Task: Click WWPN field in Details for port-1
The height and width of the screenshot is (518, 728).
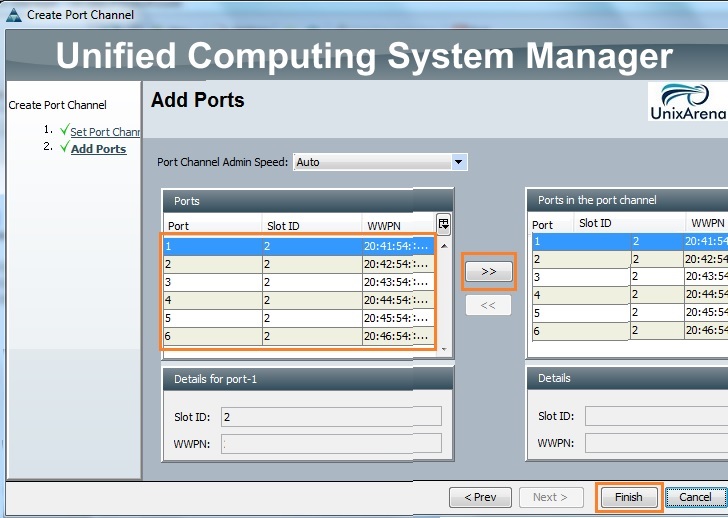Action: (x=331, y=443)
